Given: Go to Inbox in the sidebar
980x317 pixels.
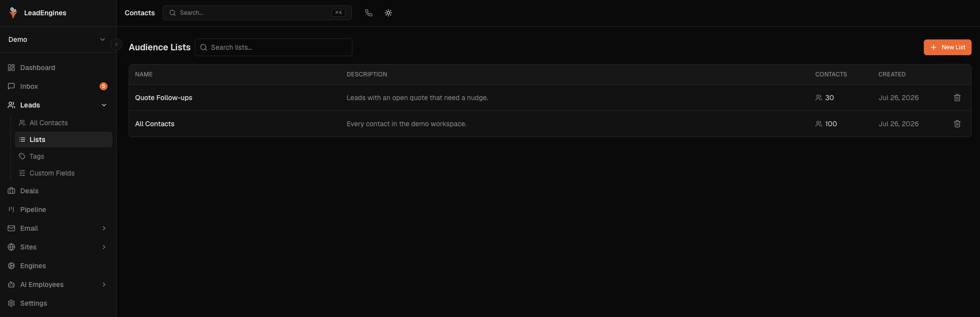Looking at the screenshot, I should click(58, 86).
